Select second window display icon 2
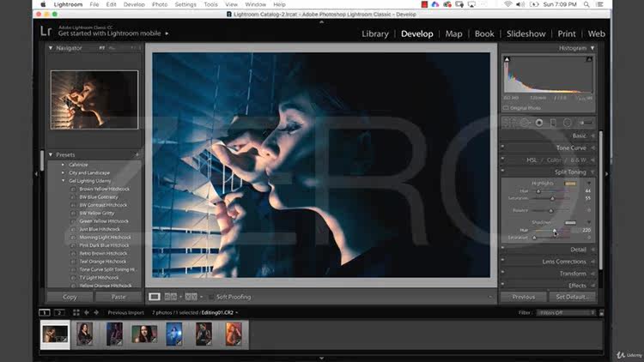Viewport: 644px width, 362px height. (59, 312)
